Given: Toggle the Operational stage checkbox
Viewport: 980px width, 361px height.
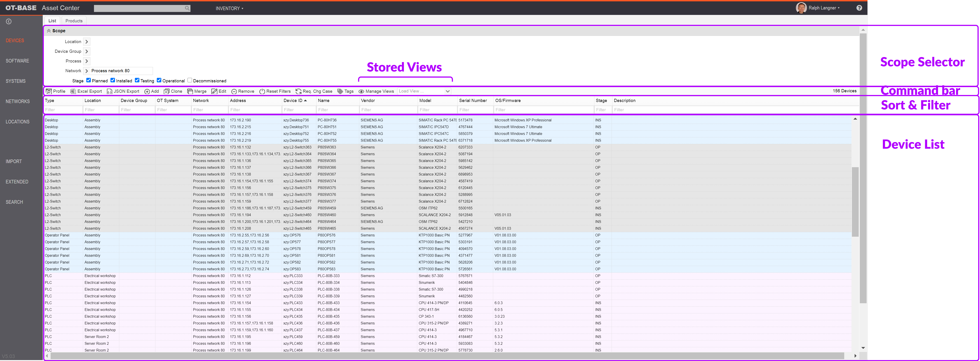Looking at the screenshot, I should pos(159,80).
